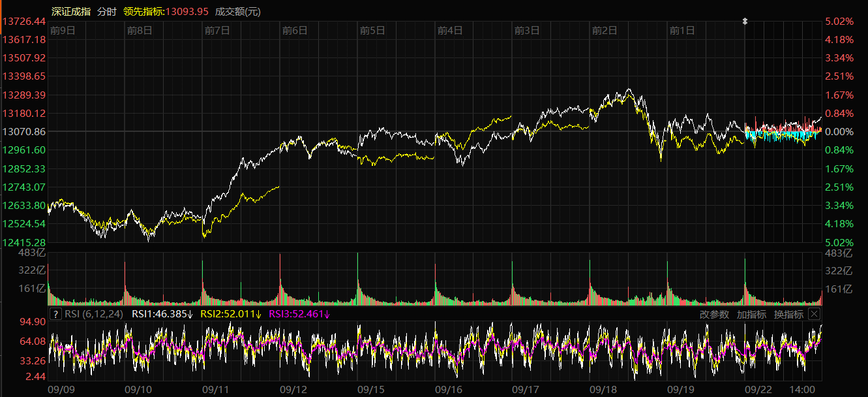Toggle the magenta RSI3 line value
Viewport: 868px width, 397px height.
pyautogui.click(x=299, y=314)
